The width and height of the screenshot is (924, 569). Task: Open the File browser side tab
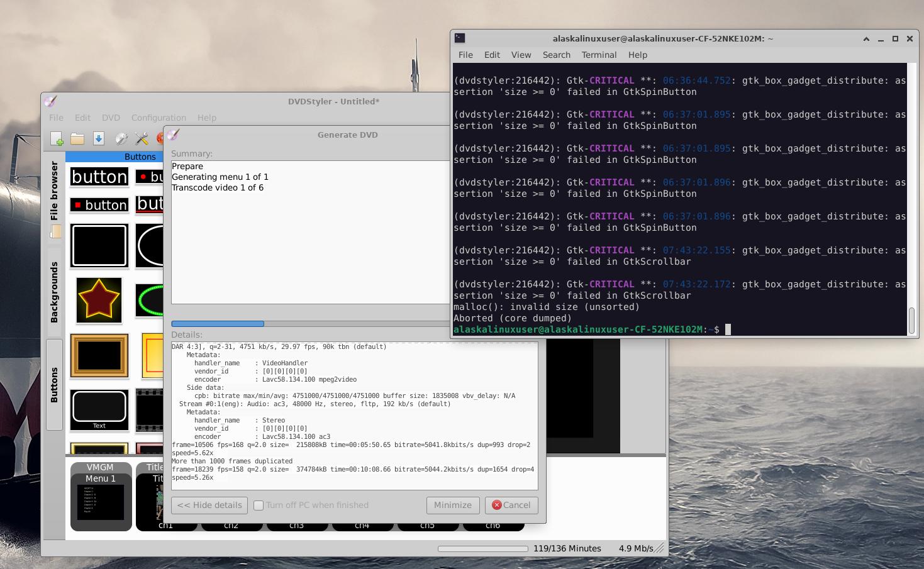coord(55,191)
